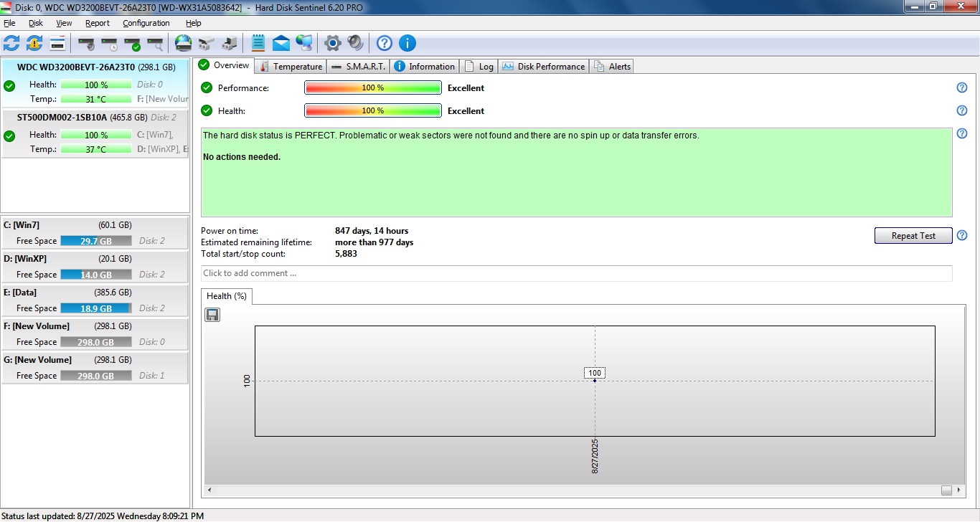The image size is (980, 522).
Task: Select the Overview tab
Action: pyautogui.click(x=224, y=65)
